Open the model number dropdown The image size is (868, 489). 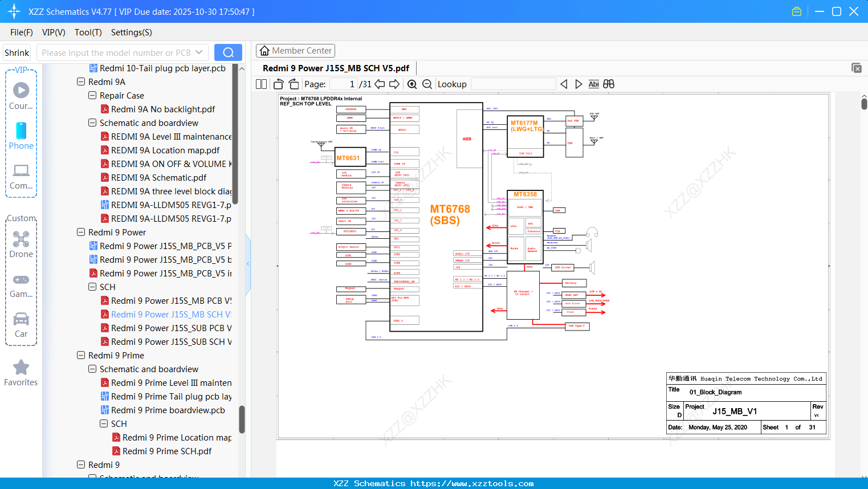click(199, 52)
